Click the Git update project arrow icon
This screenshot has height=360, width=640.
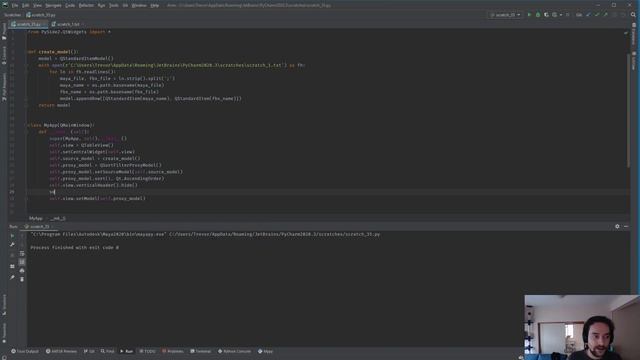coord(588,15)
